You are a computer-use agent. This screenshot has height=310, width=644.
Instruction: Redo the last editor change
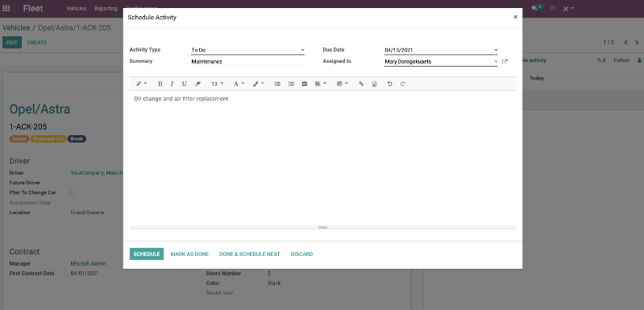[x=403, y=84]
